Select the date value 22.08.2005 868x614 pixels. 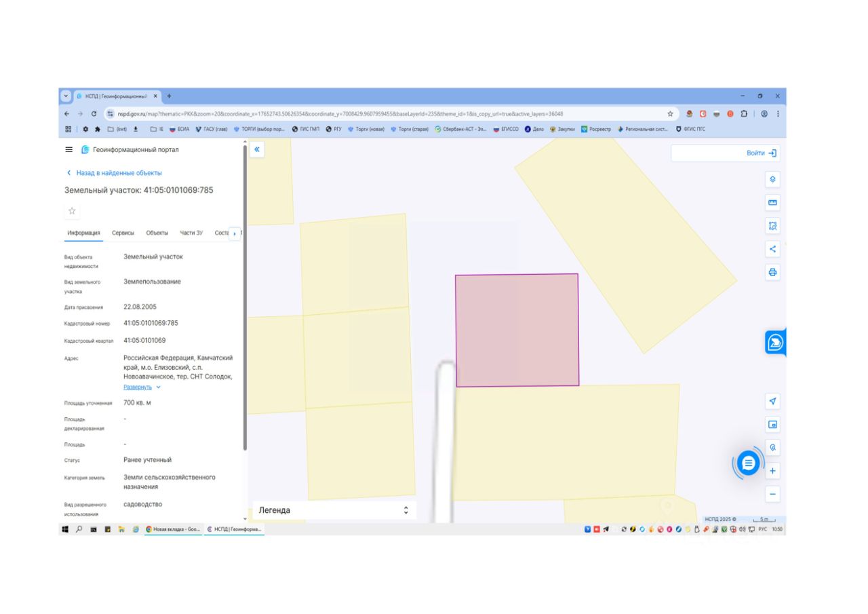(x=140, y=307)
